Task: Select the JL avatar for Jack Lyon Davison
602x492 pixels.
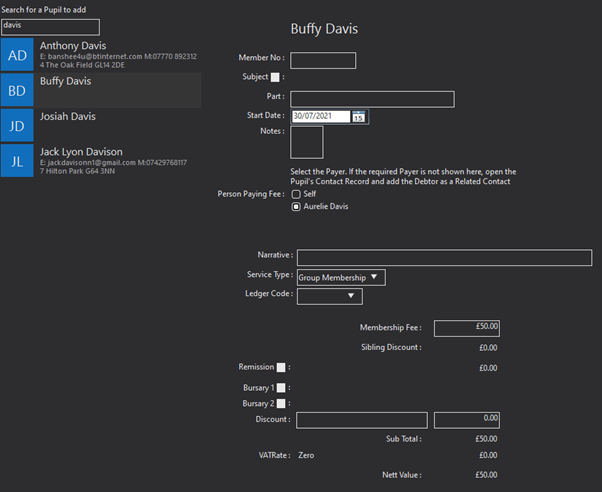Action: tap(17, 161)
